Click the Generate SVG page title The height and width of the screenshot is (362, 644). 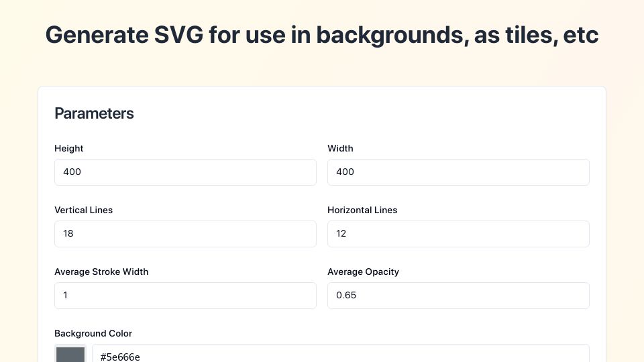[x=322, y=35]
